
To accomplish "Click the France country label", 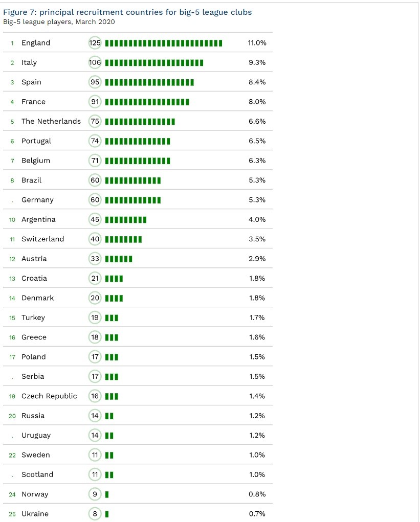I will pos(33,102).
